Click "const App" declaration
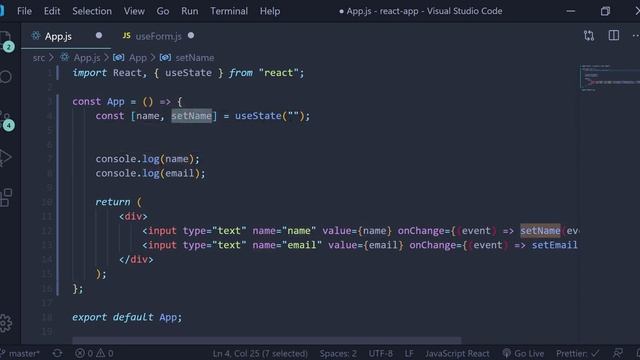The width and height of the screenshot is (640, 360). pos(98,102)
